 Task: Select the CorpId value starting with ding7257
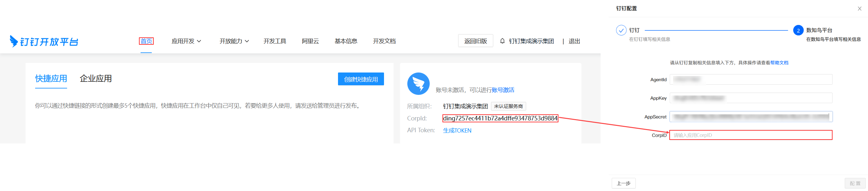[x=500, y=118]
